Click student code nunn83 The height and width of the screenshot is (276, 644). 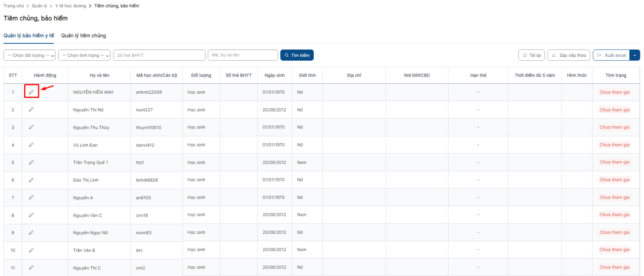(144, 233)
